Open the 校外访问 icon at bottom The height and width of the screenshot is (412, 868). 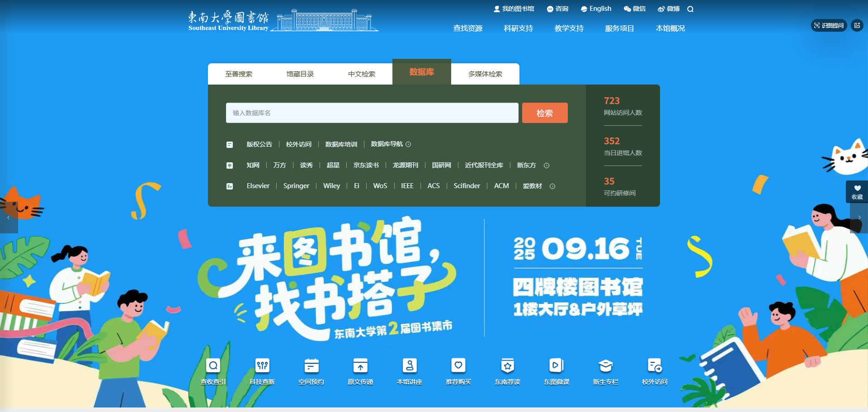coord(655,365)
